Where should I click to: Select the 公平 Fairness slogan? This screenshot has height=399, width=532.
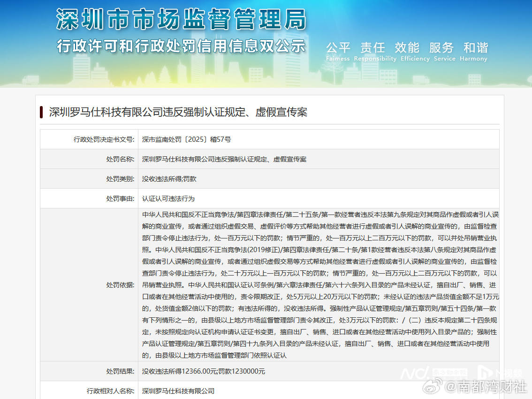pos(338,48)
